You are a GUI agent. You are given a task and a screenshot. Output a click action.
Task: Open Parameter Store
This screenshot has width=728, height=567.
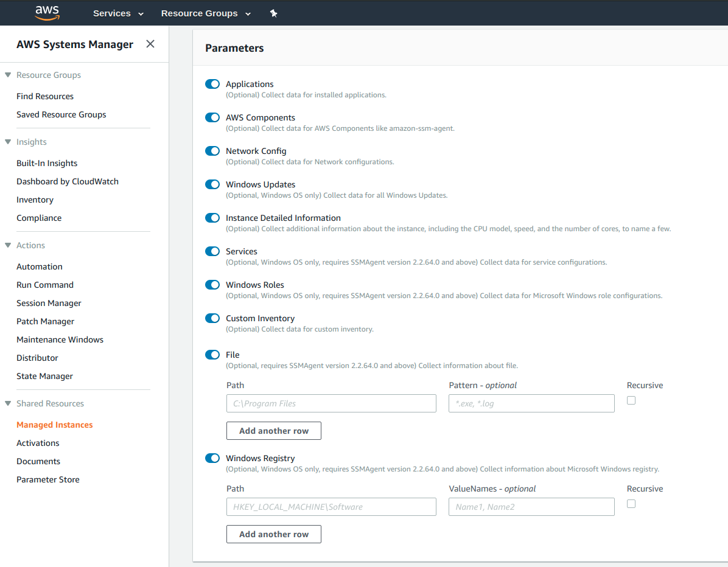pyautogui.click(x=48, y=479)
